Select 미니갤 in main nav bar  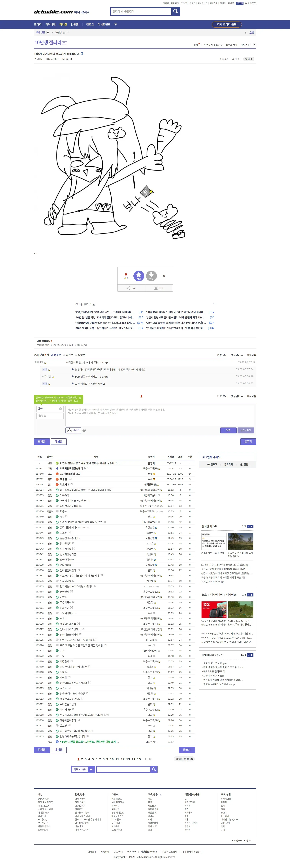(63, 25)
